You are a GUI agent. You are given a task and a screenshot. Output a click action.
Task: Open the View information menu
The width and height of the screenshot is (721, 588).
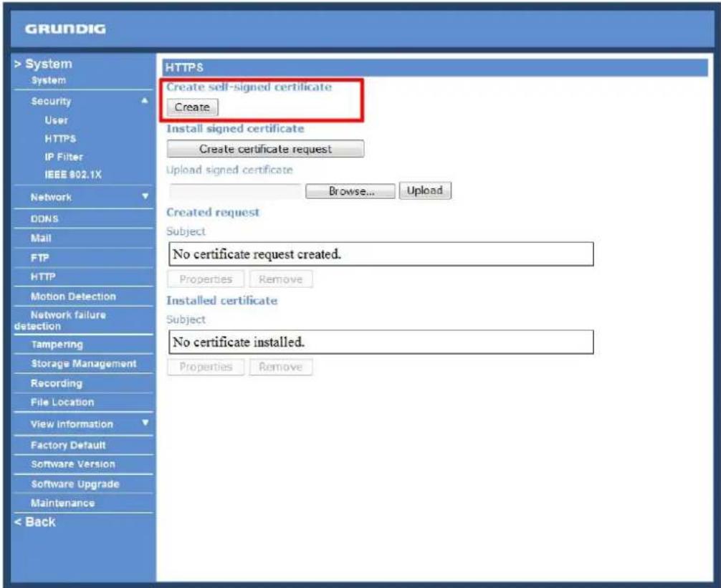[x=72, y=425]
